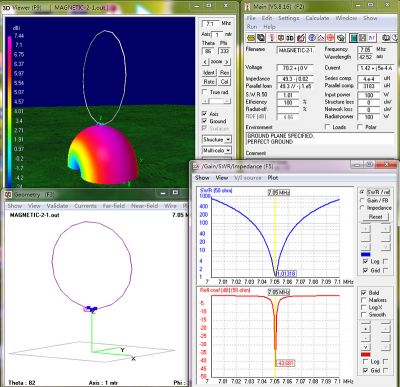Click the teal calculator icon

[354, 38]
